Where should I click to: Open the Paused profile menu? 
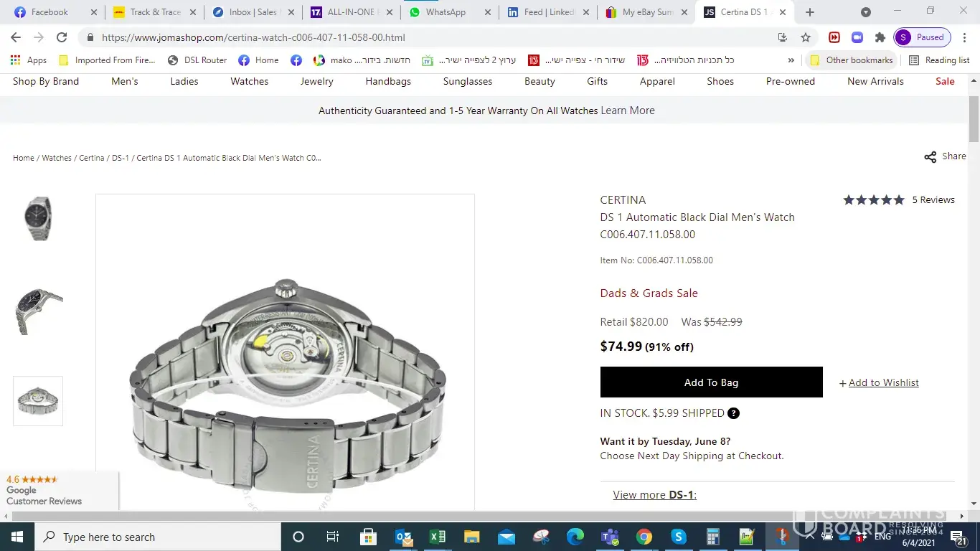pyautogui.click(x=923, y=37)
